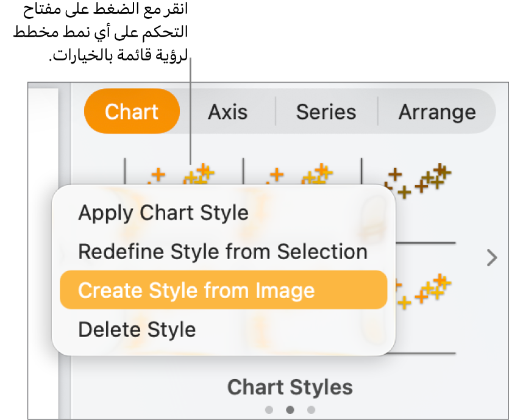Show previous chart styles with left arrow
This screenshot has width=509, height=420.
tap(63, 255)
